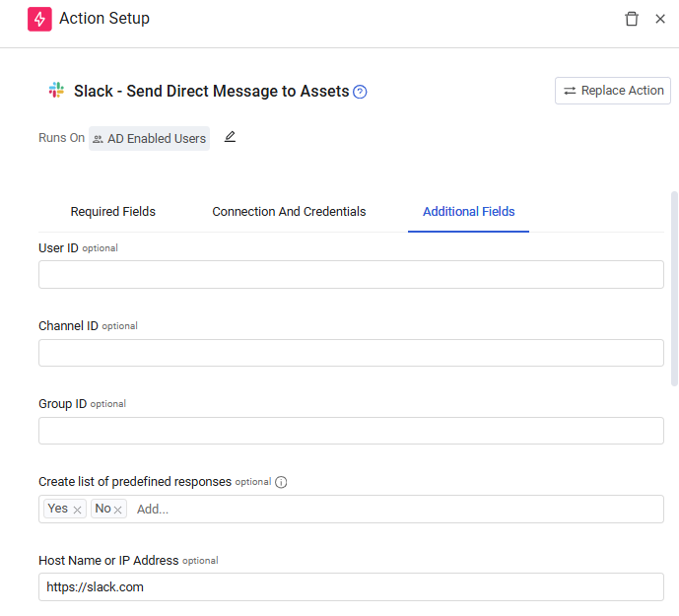Delete the action with the trash icon
This screenshot has height=616, width=679.
(632, 19)
